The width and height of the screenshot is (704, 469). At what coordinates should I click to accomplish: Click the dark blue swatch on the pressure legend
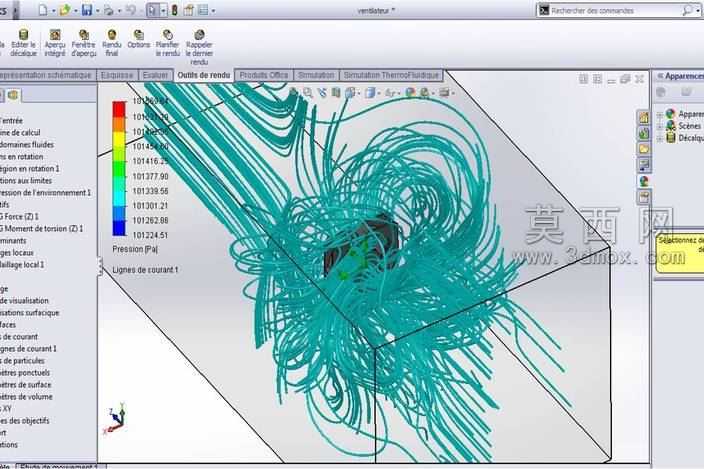click(x=119, y=228)
